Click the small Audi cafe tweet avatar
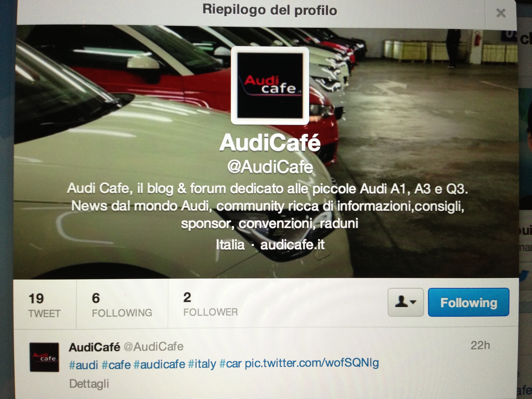Image resolution: width=532 pixels, height=399 pixels. [44, 357]
